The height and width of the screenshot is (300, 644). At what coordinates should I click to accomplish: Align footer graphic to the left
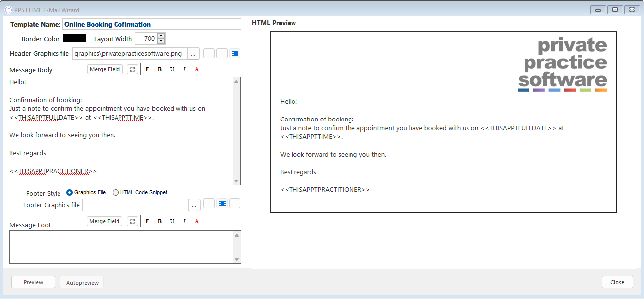209,203
